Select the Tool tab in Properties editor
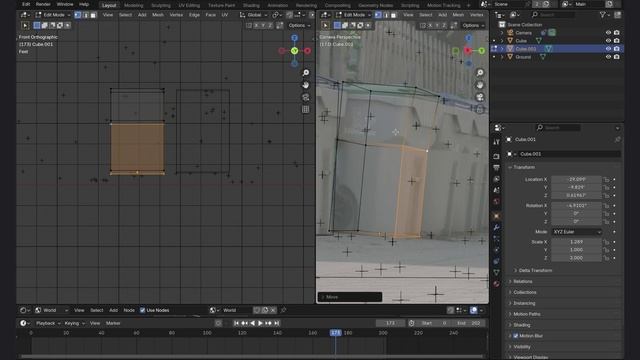 point(496,142)
